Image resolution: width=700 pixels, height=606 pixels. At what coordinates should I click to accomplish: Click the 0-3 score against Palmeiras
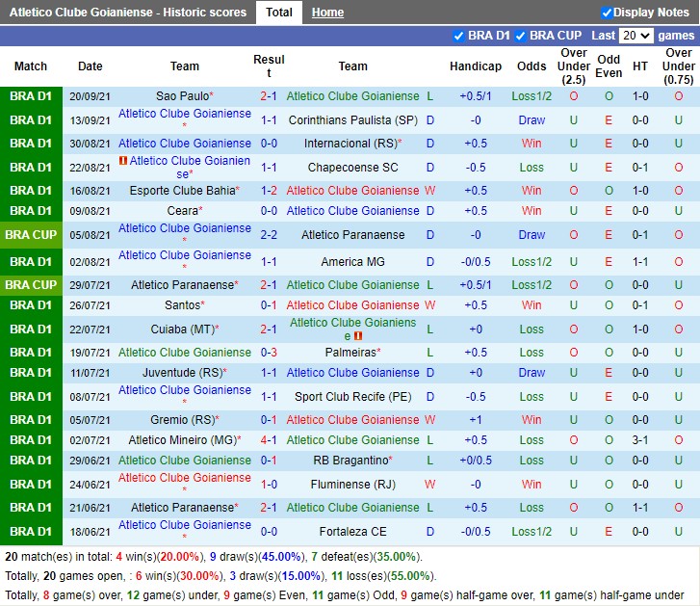pyautogui.click(x=269, y=353)
